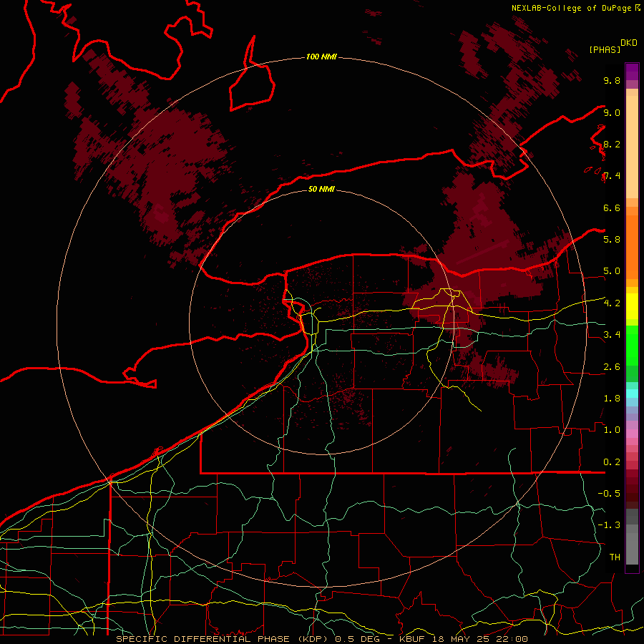Click the 1.8 legend value
Screen dimensions: 644x644
(612, 399)
